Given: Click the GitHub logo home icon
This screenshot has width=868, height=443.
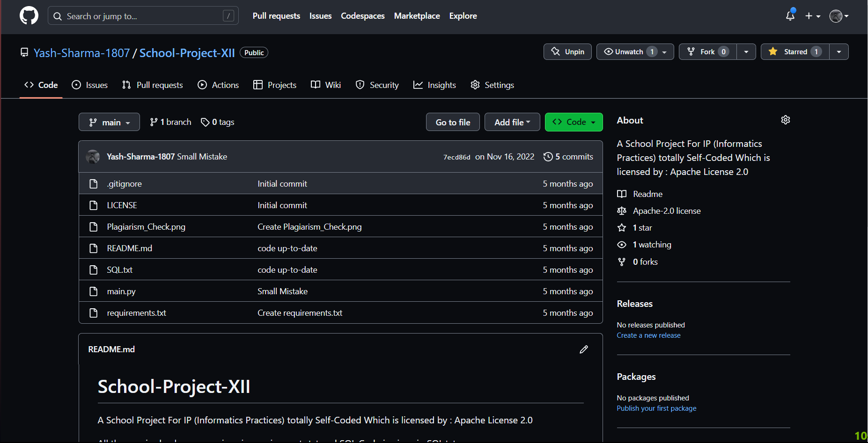Looking at the screenshot, I should [29, 16].
